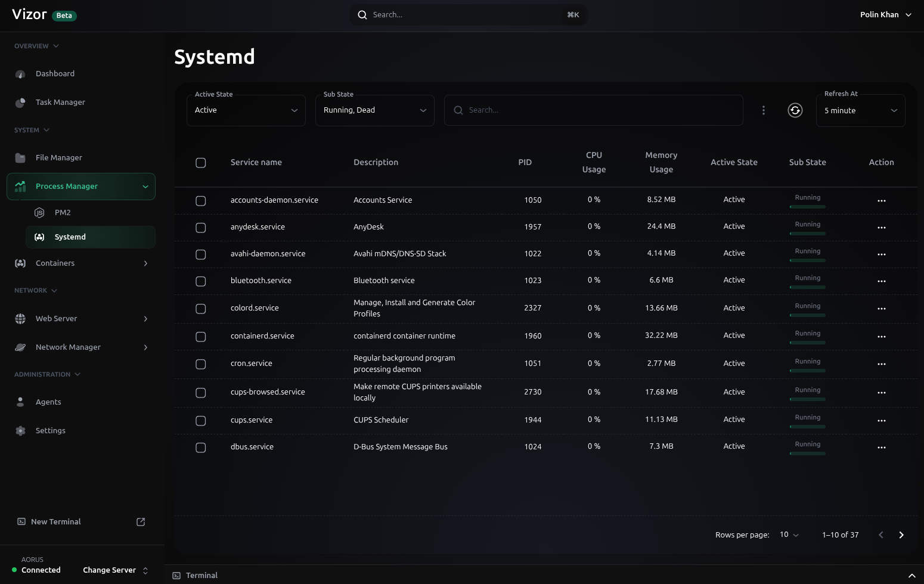Open action menu for accounts-daemon.service
924x584 pixels.
click(882, 201)
